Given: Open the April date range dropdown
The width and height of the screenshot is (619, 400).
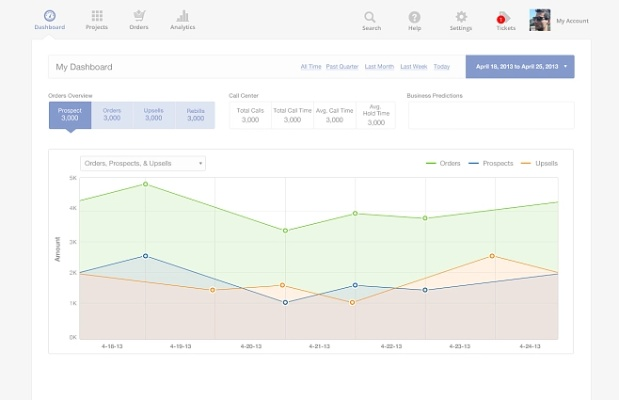Looking at the screenshot, I should coord(520,67).
